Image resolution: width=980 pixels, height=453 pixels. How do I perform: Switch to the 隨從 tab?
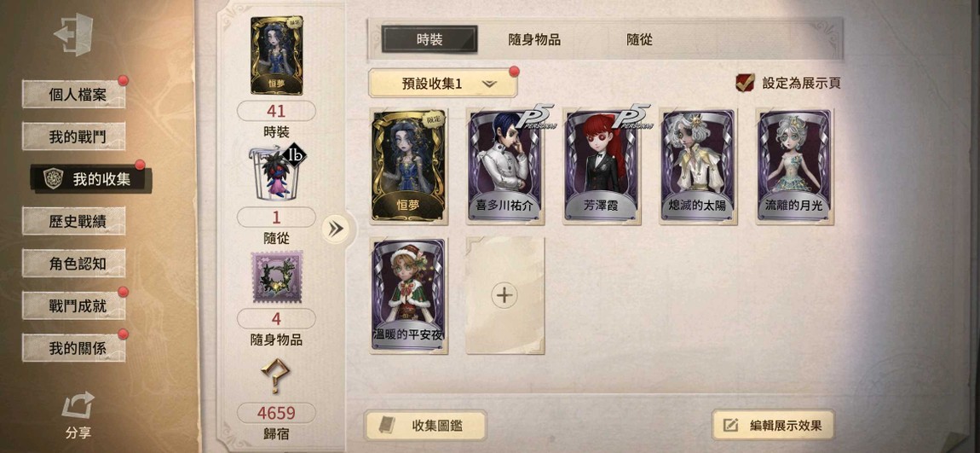pos(639,40)
